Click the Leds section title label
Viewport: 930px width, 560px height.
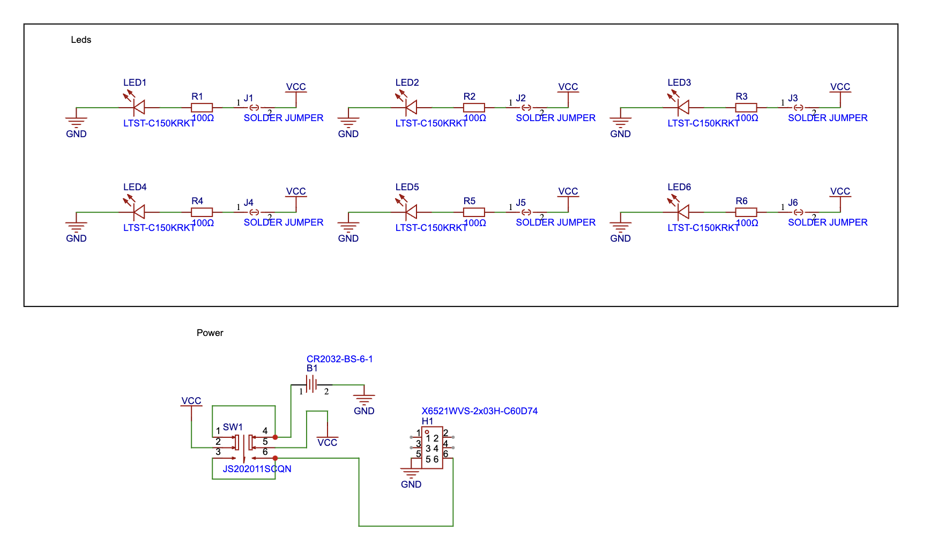click(81, 39)
